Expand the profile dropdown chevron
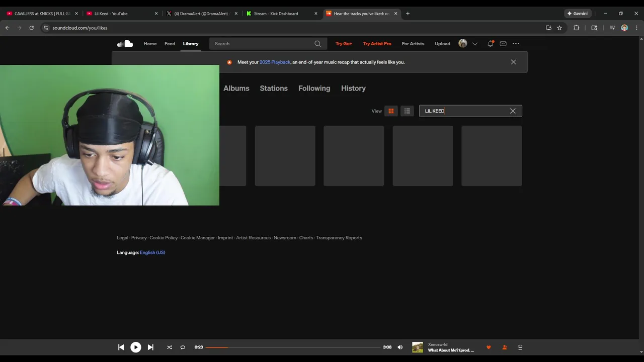The image size is (644, 362). (x=474, y=44)
